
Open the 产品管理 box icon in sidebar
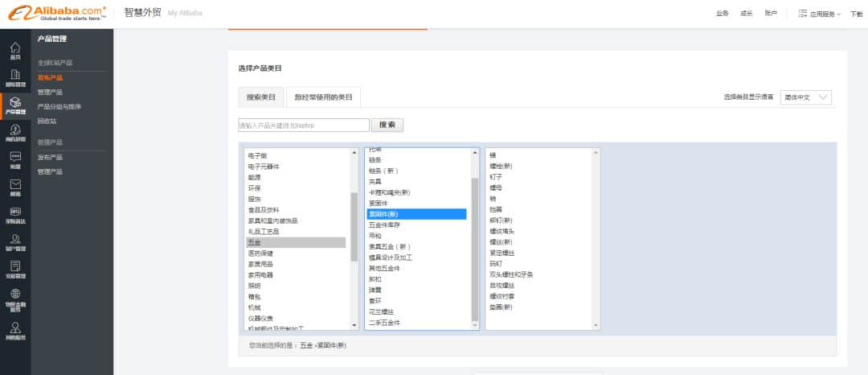pyautogui.click(x=15, y=105)
